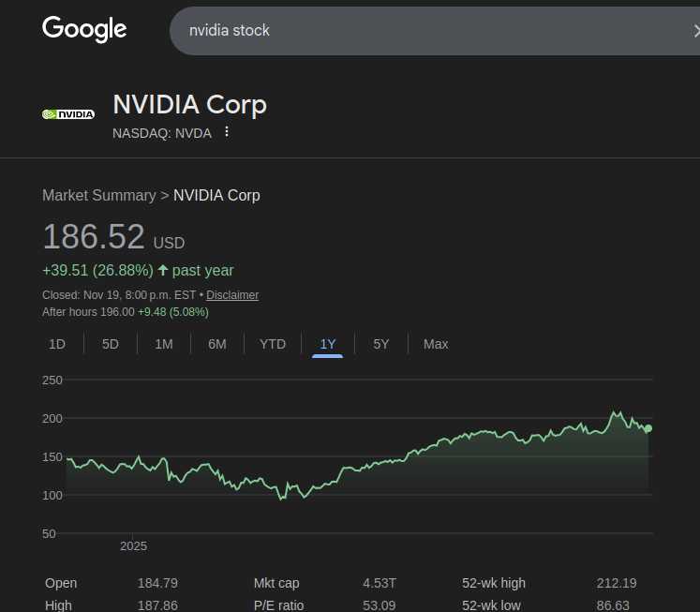Click into the 'nvidia stock' search field
The image size is (700, 612).
422,31
